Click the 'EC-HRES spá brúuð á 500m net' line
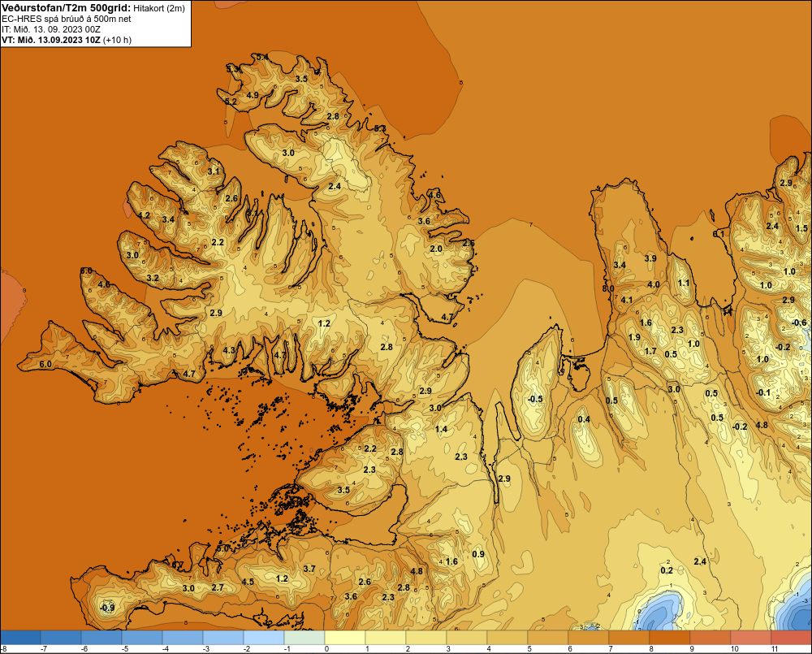The image size is (812, 654). coord(67,19)
